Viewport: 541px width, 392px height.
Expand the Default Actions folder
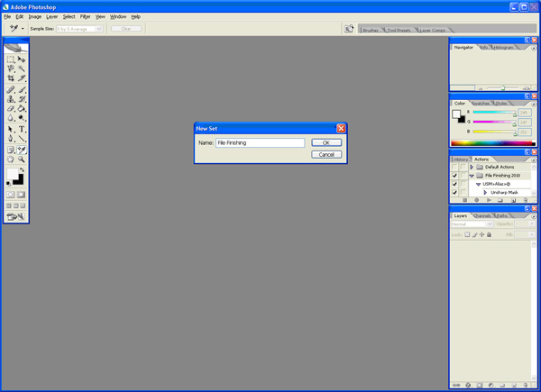coord(472,168)
